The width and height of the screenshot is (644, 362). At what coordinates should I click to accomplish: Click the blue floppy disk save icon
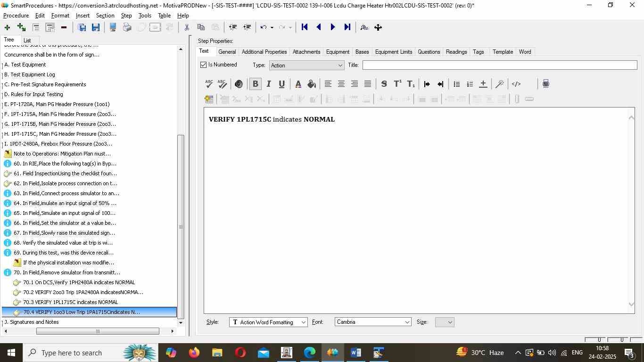point(96,27)
